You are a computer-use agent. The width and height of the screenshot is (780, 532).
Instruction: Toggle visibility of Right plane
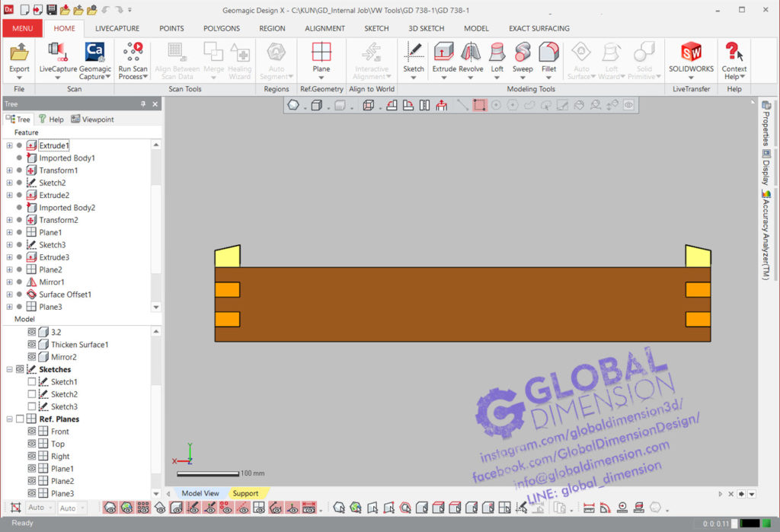pyautogui.click(x=32, y=456)
